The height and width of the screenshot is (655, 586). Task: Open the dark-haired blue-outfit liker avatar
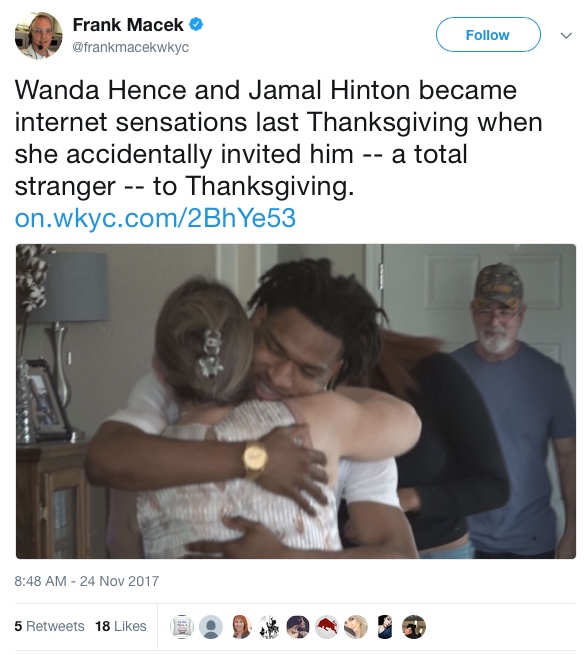(385, 627)
